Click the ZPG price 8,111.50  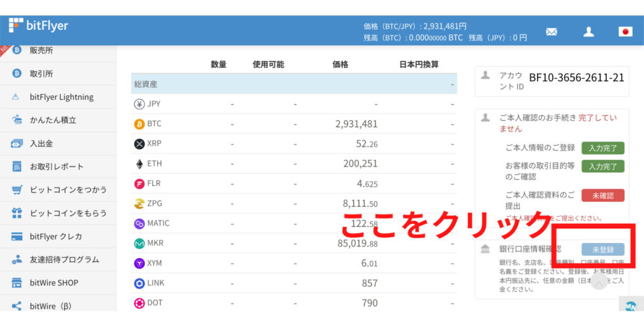(x=360, y=203)
